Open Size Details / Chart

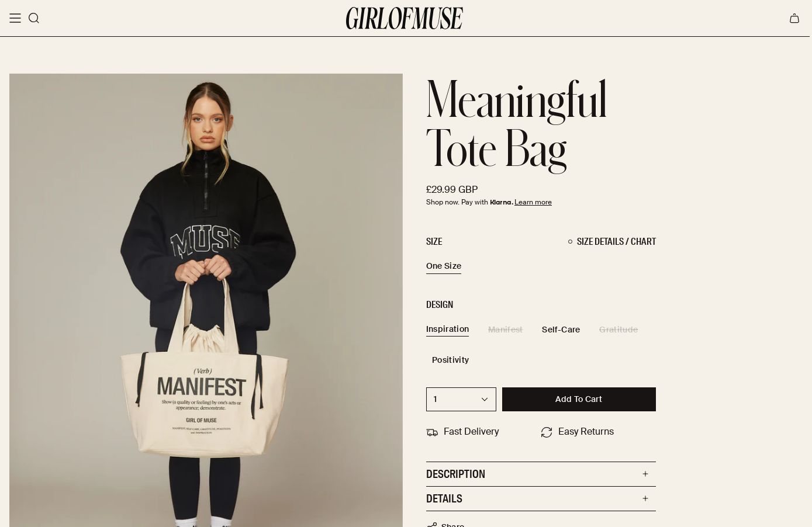611,241
